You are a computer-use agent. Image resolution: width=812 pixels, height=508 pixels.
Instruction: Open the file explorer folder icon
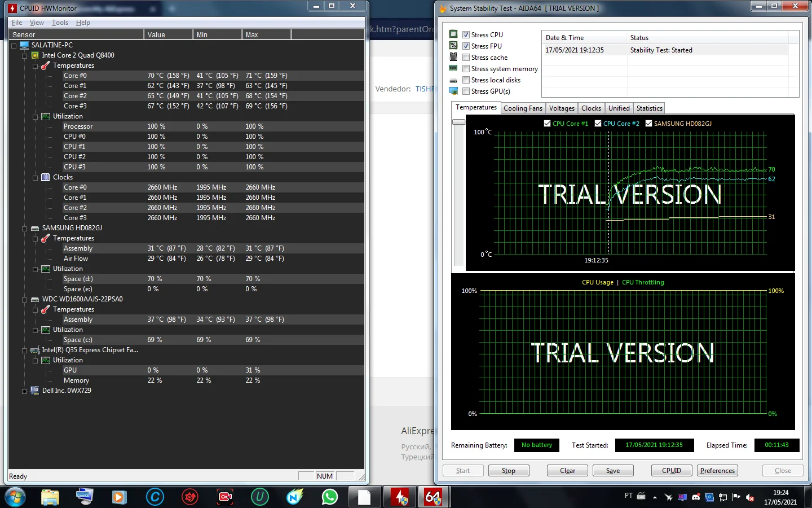[x=50, y=497]
